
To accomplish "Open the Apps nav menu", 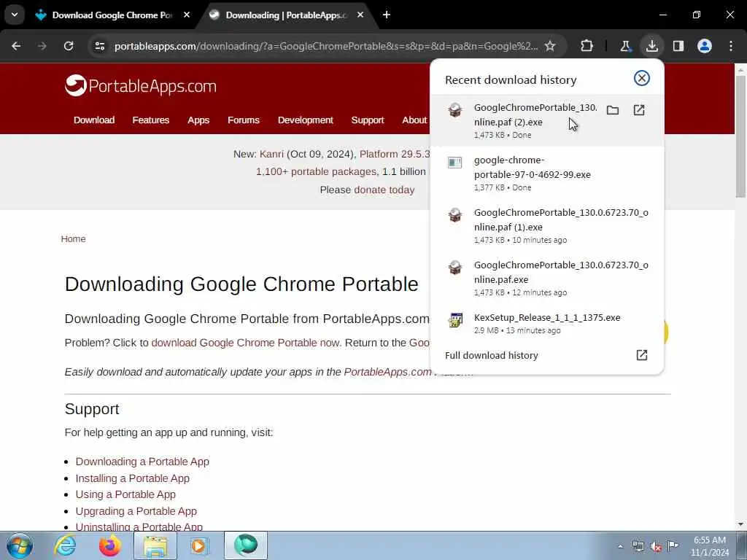I will click(198, 120).
